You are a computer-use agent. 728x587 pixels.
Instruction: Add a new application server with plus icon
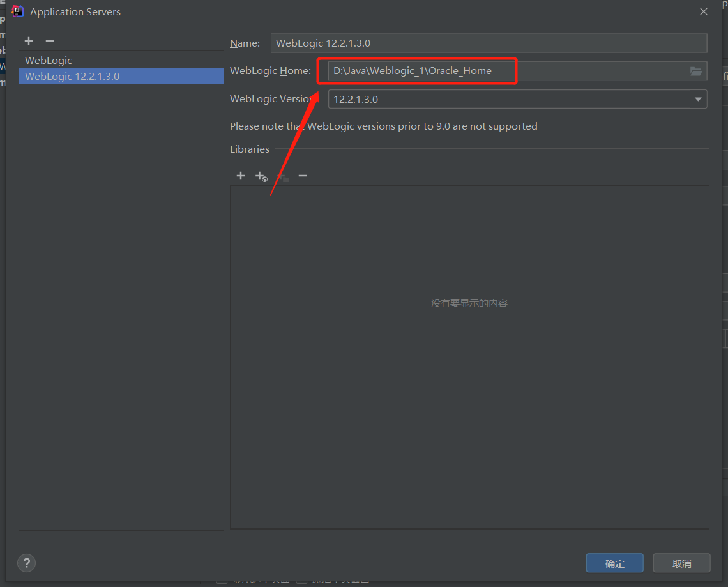[29, 41]
